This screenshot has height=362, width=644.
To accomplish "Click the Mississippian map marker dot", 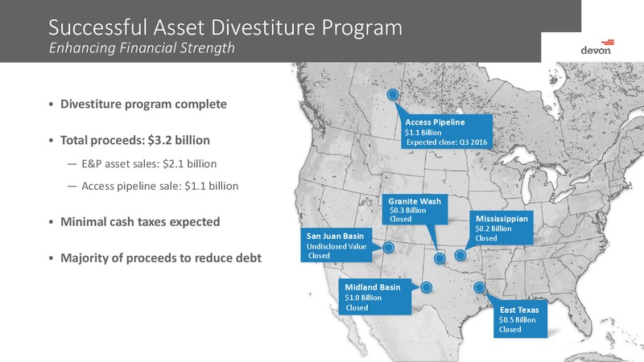I will tap(460, 255).
